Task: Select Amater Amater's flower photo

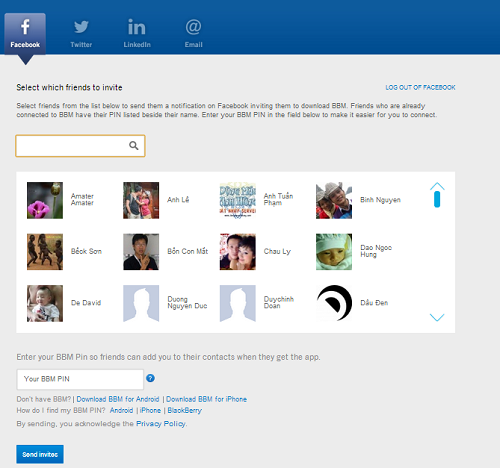Action: (45, 200)
